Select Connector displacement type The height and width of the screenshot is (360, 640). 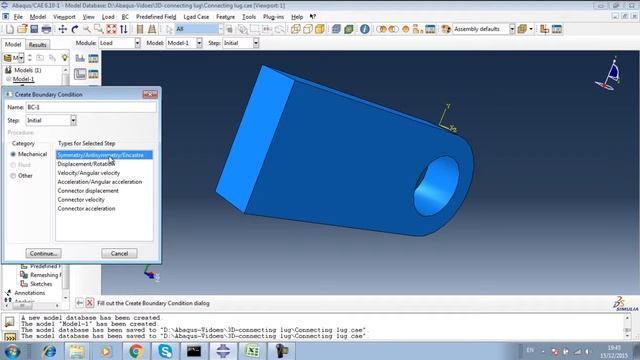click(104, 191)
